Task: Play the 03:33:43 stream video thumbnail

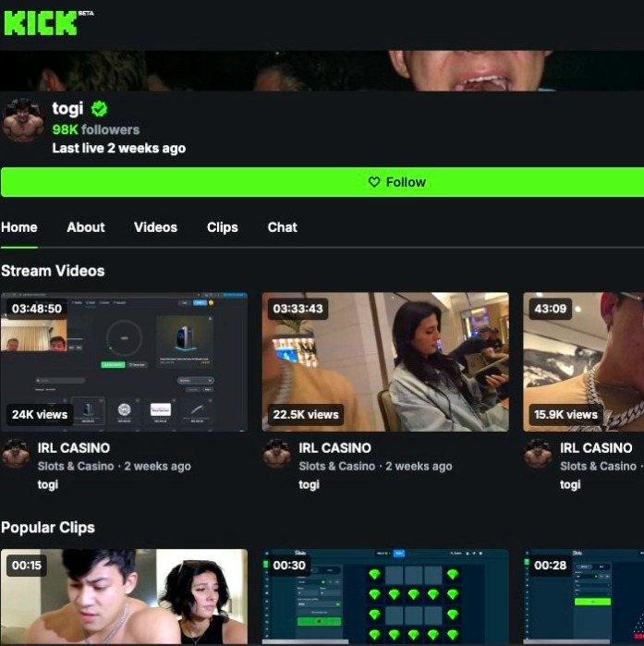Action: coord(385,361)
